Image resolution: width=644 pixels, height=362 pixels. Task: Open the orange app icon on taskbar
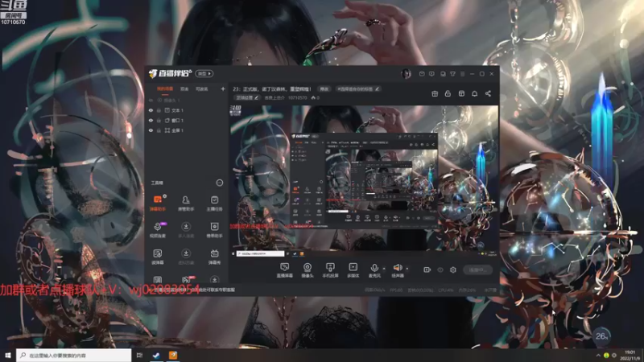[173, 356]
